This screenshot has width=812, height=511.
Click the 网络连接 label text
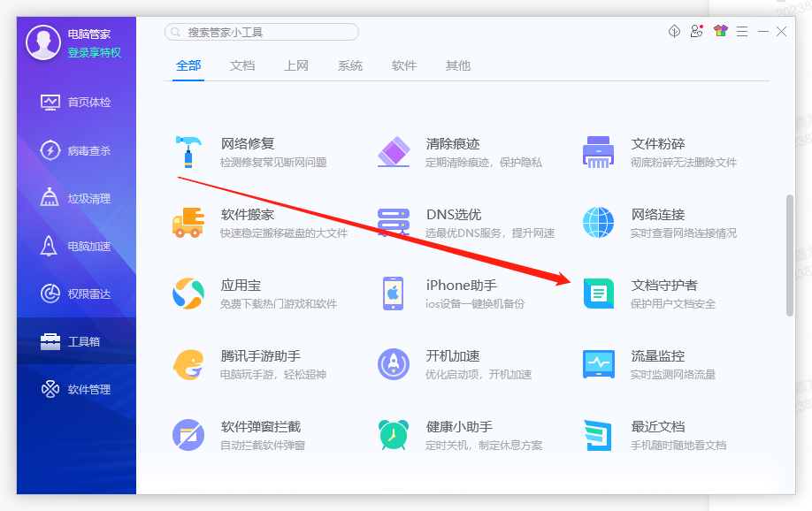[x=658, y=214]
